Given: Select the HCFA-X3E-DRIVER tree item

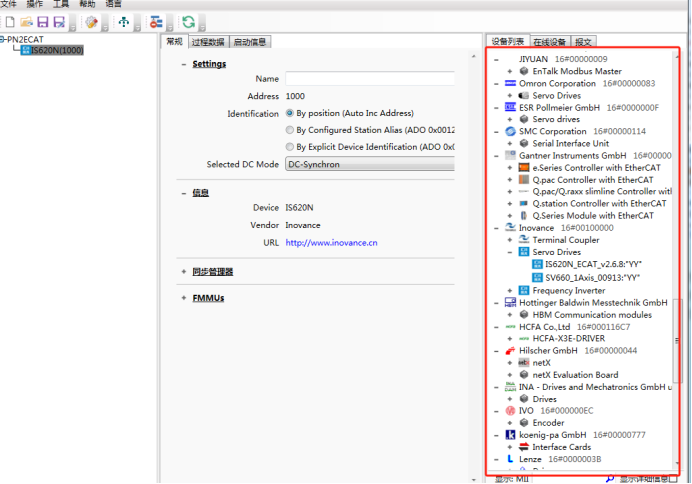Looking at the screenshot, I should point(568,338).
